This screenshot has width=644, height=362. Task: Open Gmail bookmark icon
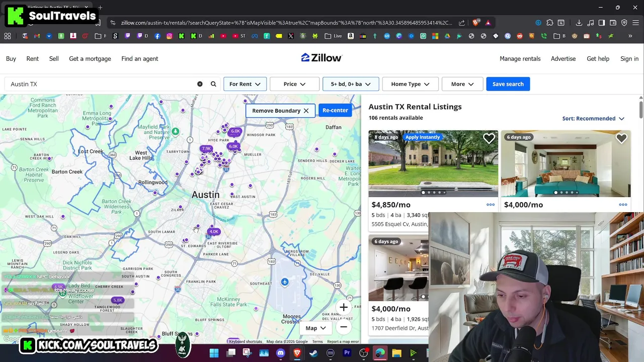(37, 36)
